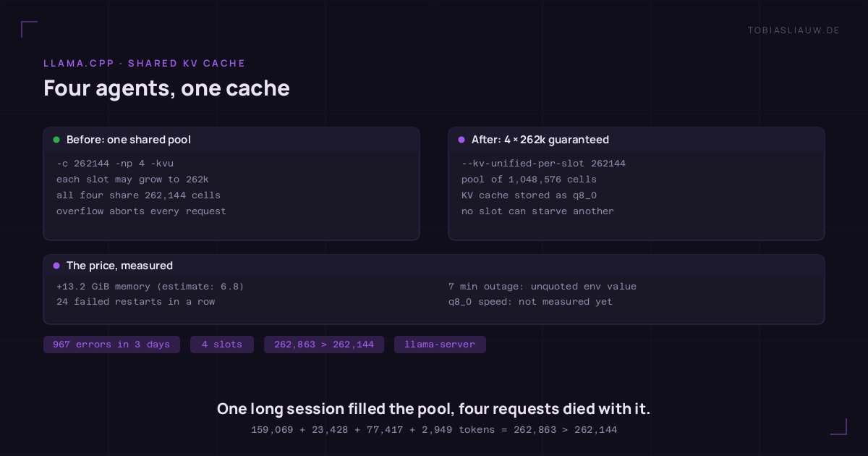Viewport: 868px width, 456px height.
Task: Click the '4 slots' tag
Action: coord(222,345)
